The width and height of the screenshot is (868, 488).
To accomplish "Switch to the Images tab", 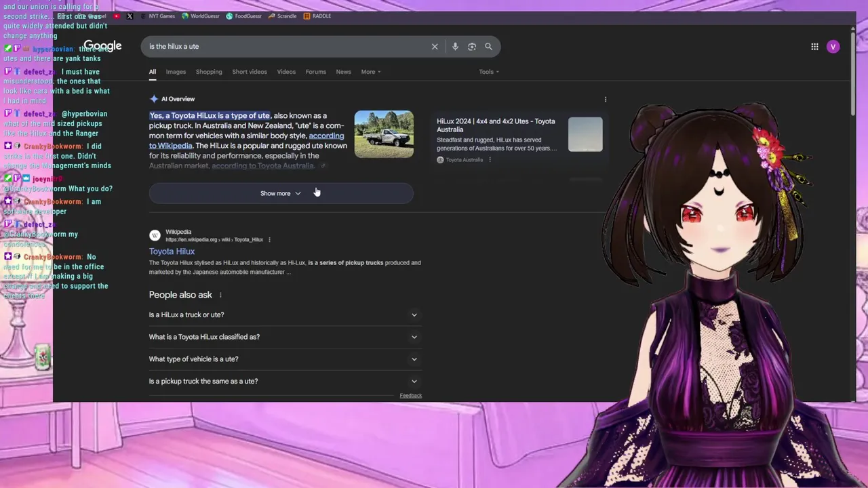I will point(176,72).
